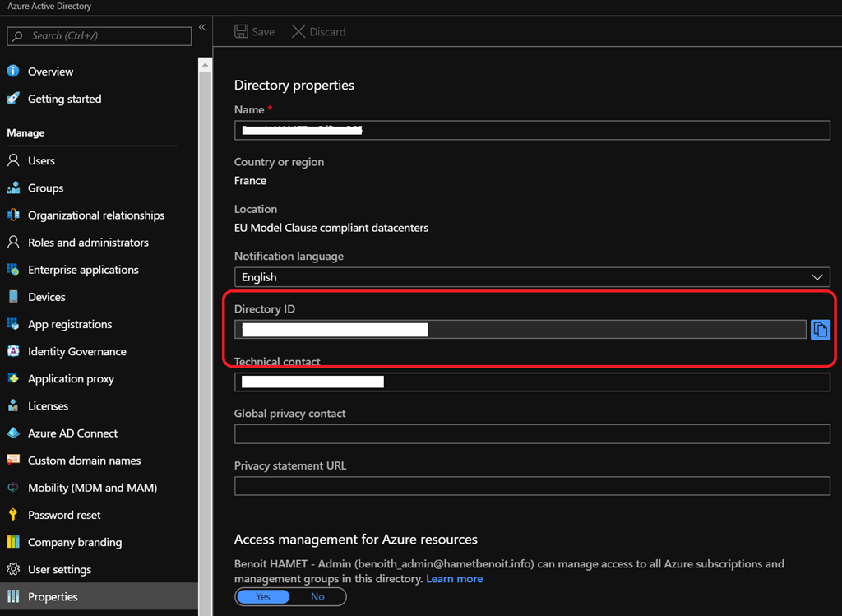Click the User settings gear icon
Viewport: 842px width, 616px height.
(13, 569)
